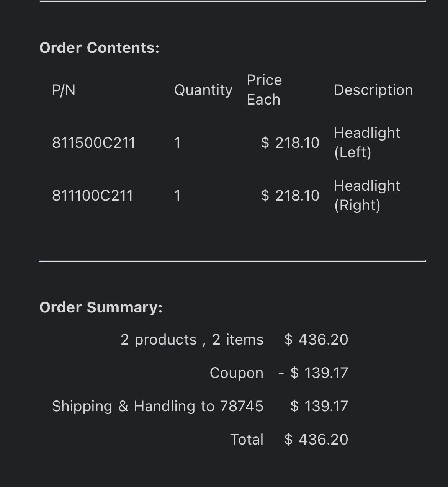This screenshot has width=448, height=487.
Task: Click quantity 1 for left headlight
Action: click(177, 143)
